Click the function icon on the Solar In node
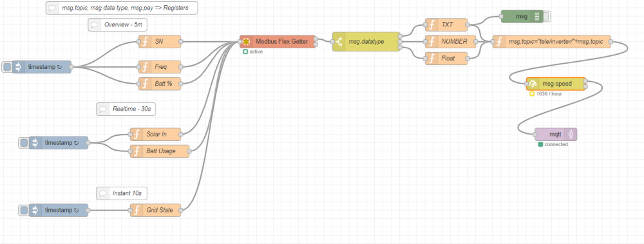The height and width of the screenshot is (244, 644). pos(136,135)
